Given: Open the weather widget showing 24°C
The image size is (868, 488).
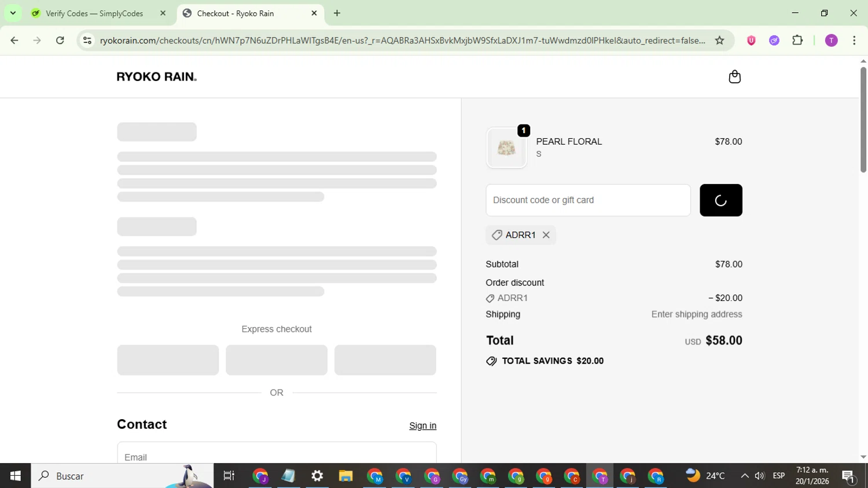Looking at the screenshot, I should point(705,476).
